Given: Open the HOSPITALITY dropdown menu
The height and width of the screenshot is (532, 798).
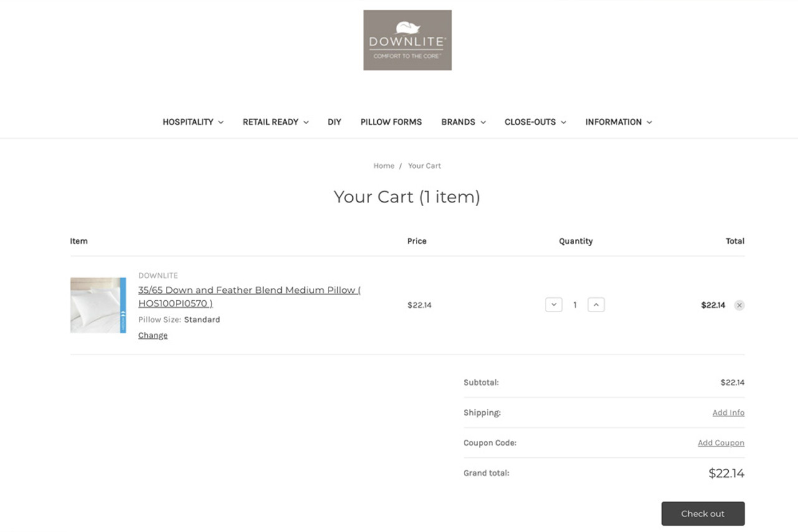Looking at the screenshot, I should [x=193, y=122].
